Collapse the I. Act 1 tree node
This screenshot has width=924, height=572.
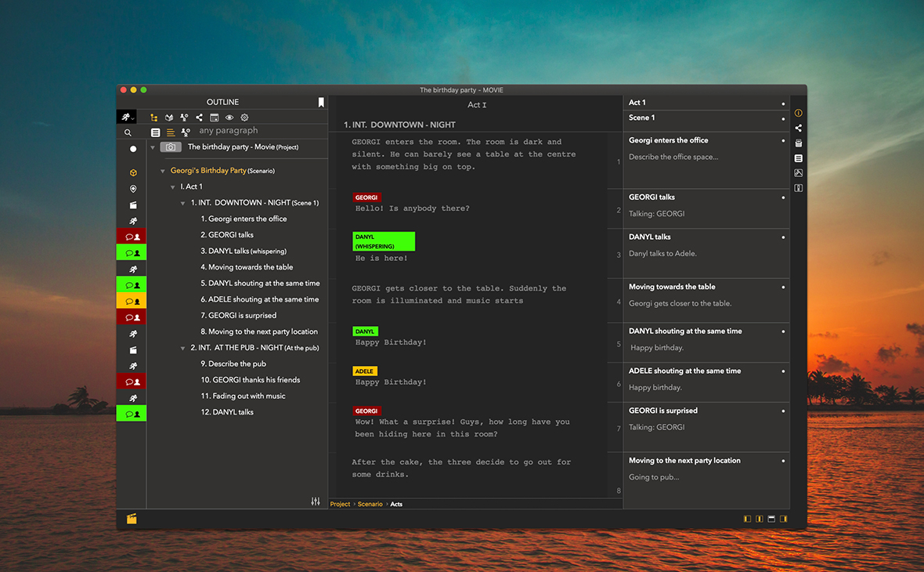[x=173, y=187]
